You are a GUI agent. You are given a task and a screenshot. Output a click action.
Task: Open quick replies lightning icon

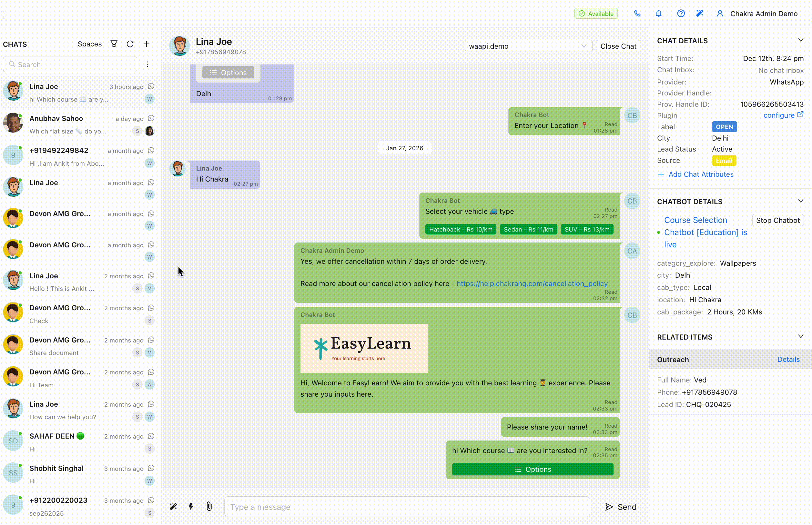(191, 507)
